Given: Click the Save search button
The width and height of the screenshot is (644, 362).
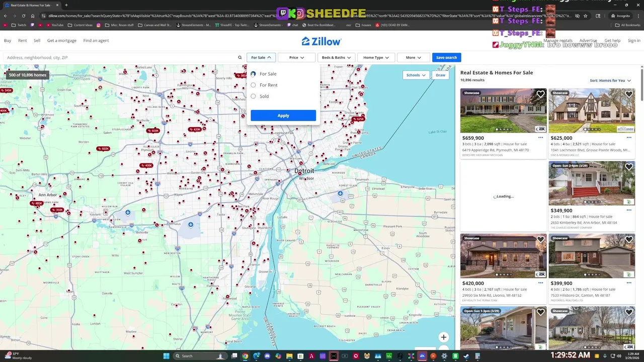Looking at the screenshot, I should click(x=446, y=57).
